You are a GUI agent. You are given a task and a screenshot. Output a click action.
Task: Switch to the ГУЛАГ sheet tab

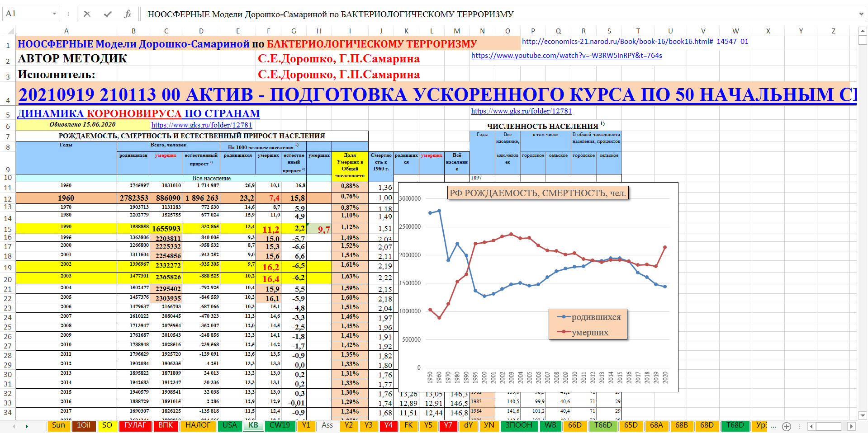coord(135,425)
